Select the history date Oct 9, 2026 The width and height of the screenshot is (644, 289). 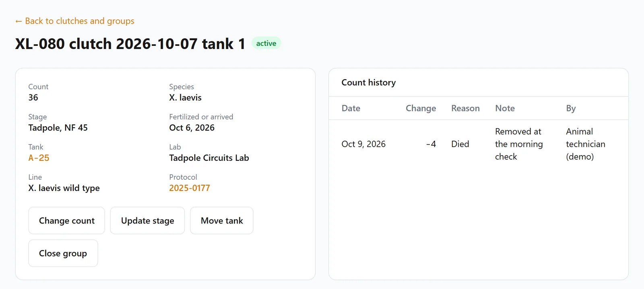coord(363,144)
